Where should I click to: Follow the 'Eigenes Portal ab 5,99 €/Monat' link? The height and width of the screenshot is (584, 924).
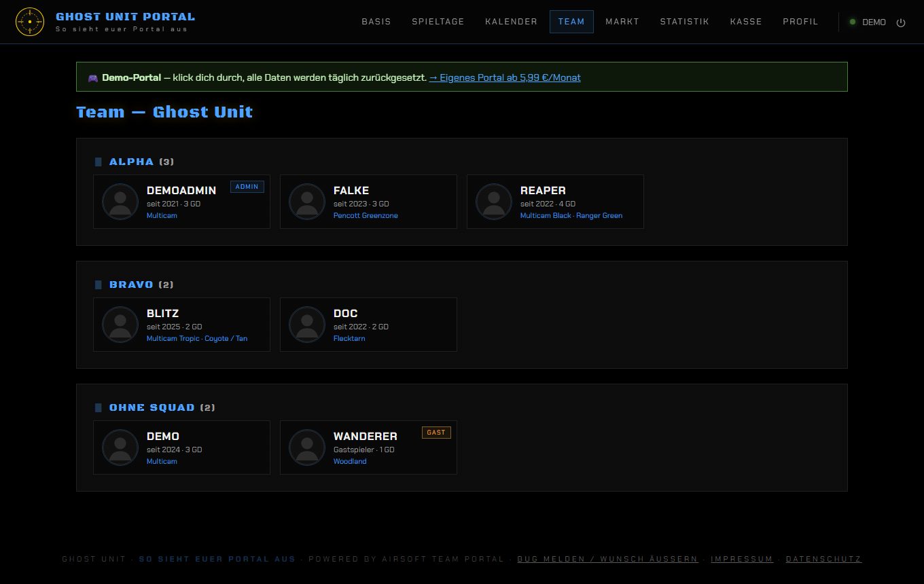(x=505, y=77)
